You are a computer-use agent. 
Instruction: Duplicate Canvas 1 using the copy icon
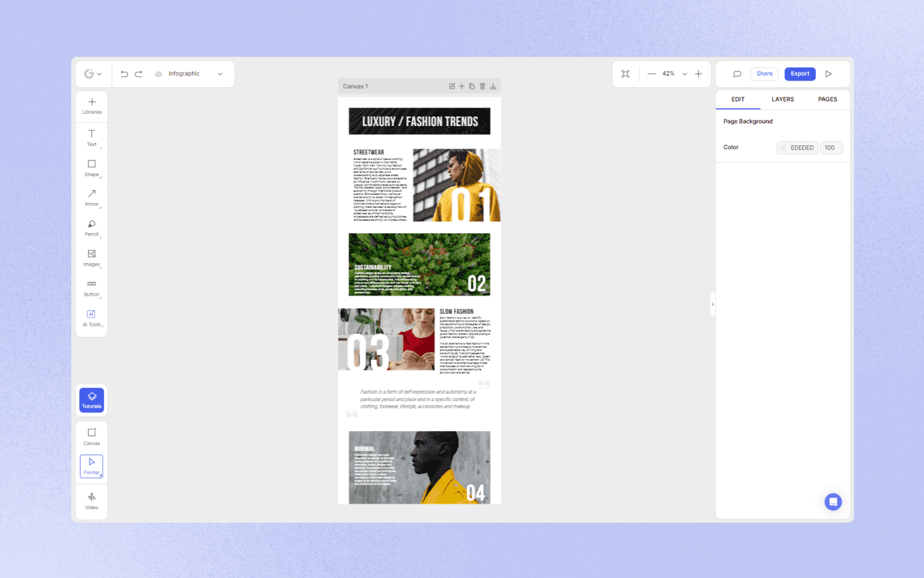(x=471, y=86)
